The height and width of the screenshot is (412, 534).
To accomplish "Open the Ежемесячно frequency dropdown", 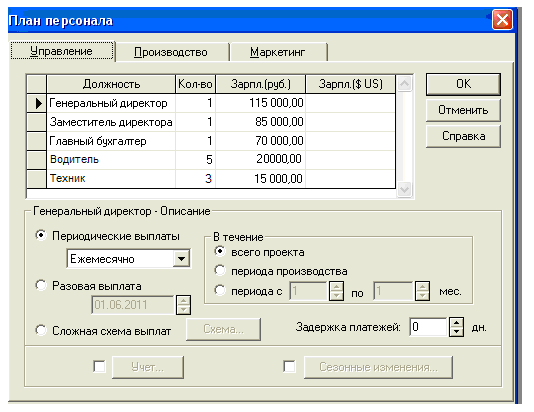I will pyautogui.click(x=181, y=259).
